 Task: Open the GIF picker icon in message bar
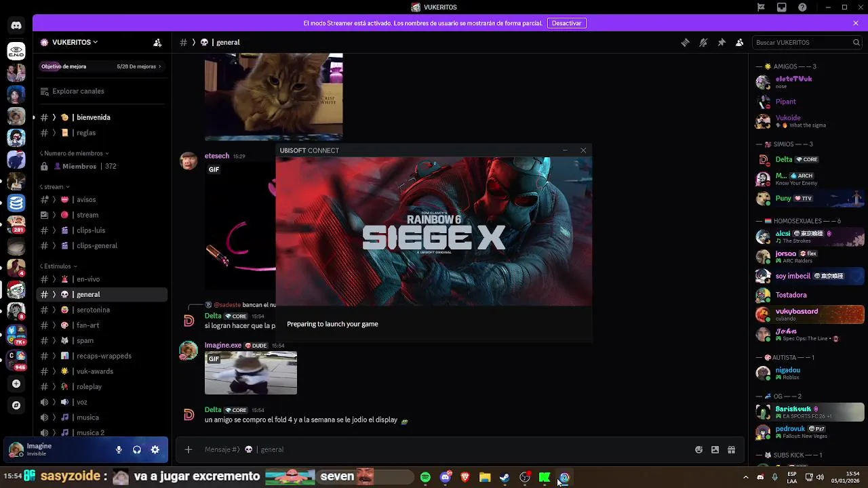715,449
